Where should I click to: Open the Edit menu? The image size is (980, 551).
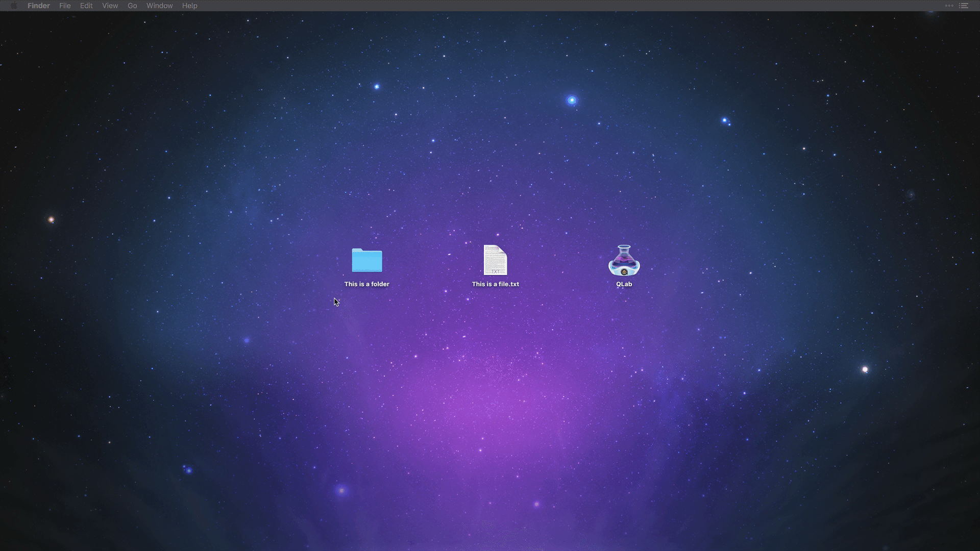pos(86,6)
